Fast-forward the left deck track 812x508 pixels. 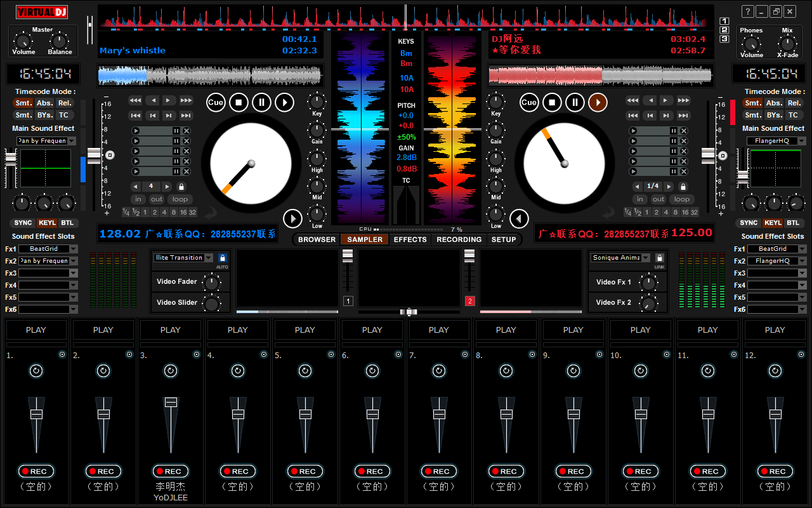(185, 100)
